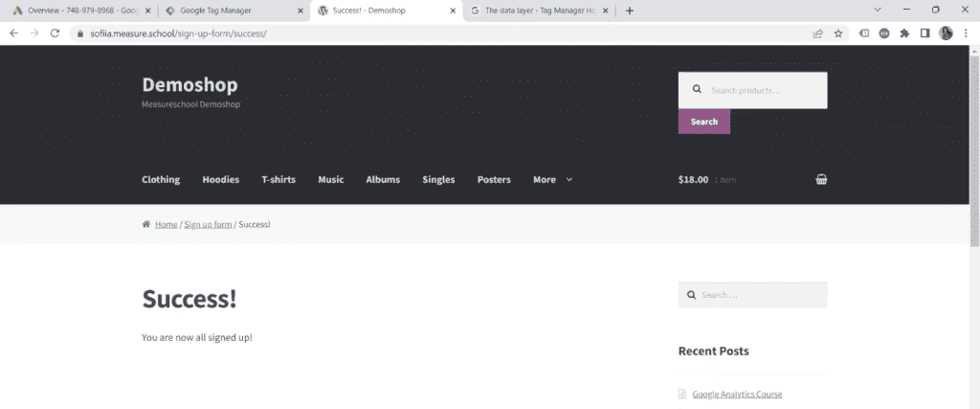The width and height of the screenshot is (980, 409).
Task: Close the data layer help tab
Action: [605, 11]
